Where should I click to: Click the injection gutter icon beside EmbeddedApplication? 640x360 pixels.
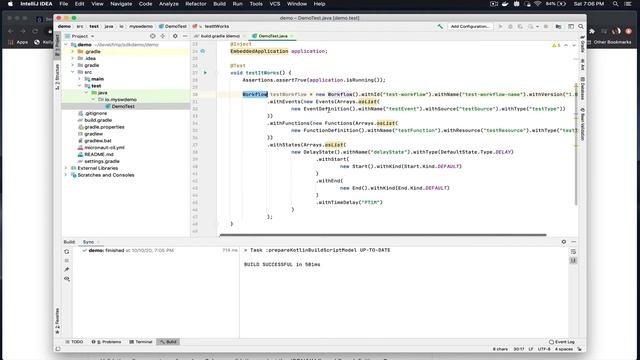tap(203, 51)
